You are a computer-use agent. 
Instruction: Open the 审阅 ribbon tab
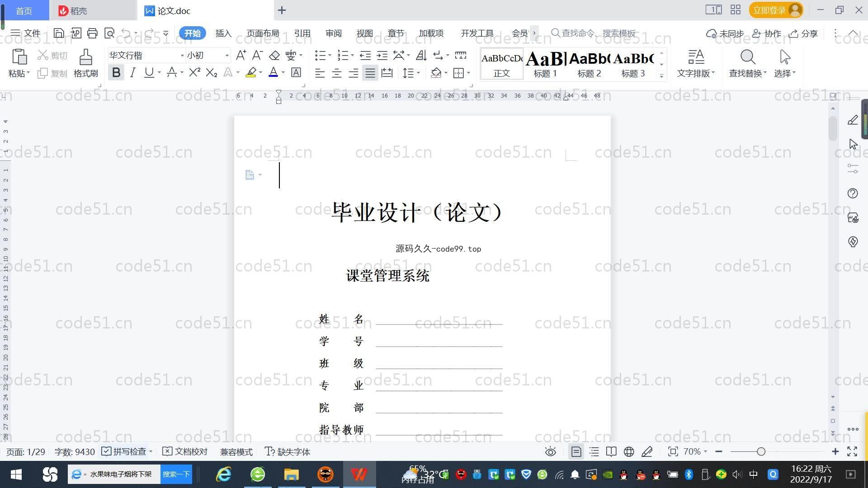point(334,33)
